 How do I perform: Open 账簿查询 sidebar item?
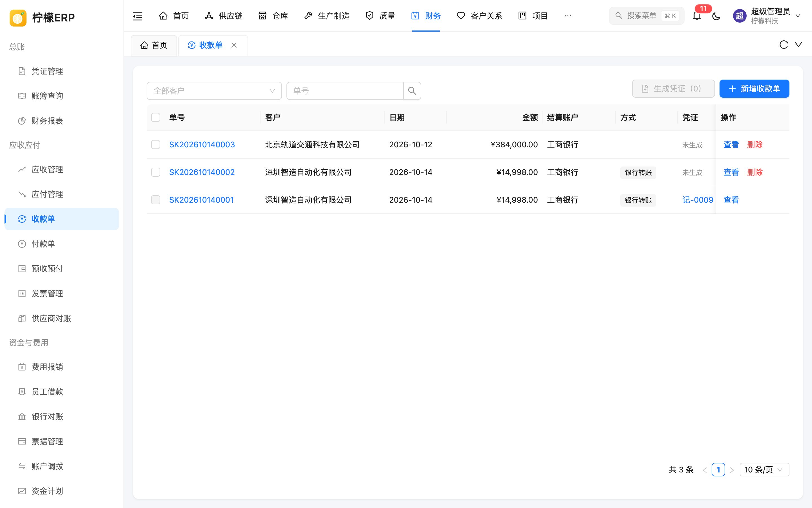(x=62, y=96)
